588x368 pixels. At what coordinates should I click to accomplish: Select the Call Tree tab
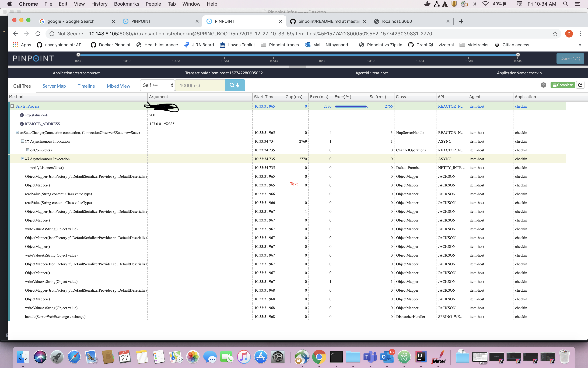(22, 86)
